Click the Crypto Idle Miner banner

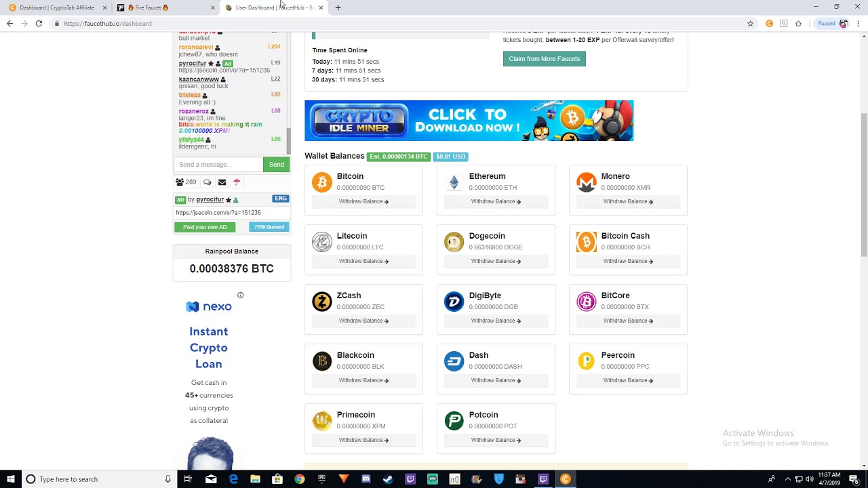(469, 121)
